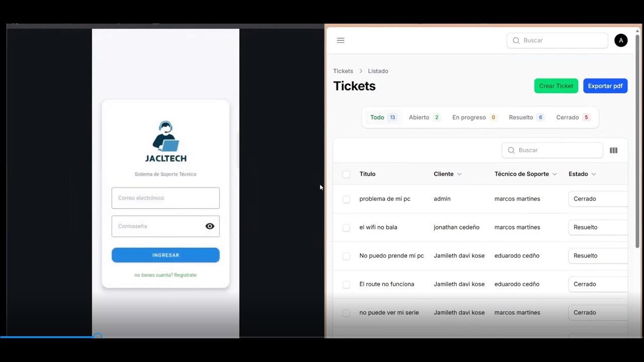The height and width of the screenshot is (362, 644).
Task: Click the INGRESAR login button
Action: click(166, 255)
